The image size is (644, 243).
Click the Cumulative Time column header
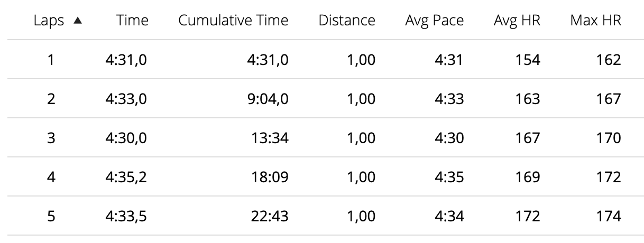(233, 21)
